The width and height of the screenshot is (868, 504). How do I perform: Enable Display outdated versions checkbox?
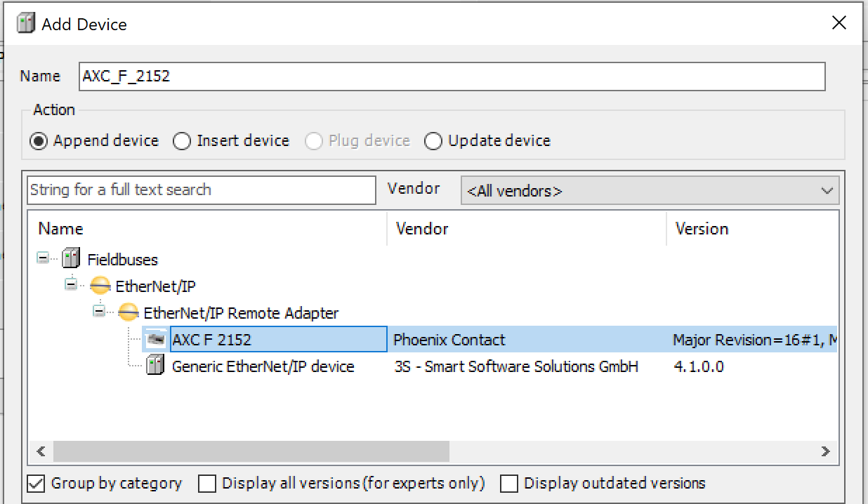(509, 484)
